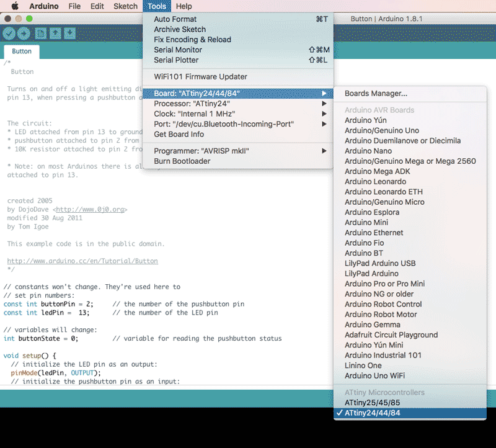Select the Arduino Ethernet board
Screen dimensions: 496x448
[410, 233]
